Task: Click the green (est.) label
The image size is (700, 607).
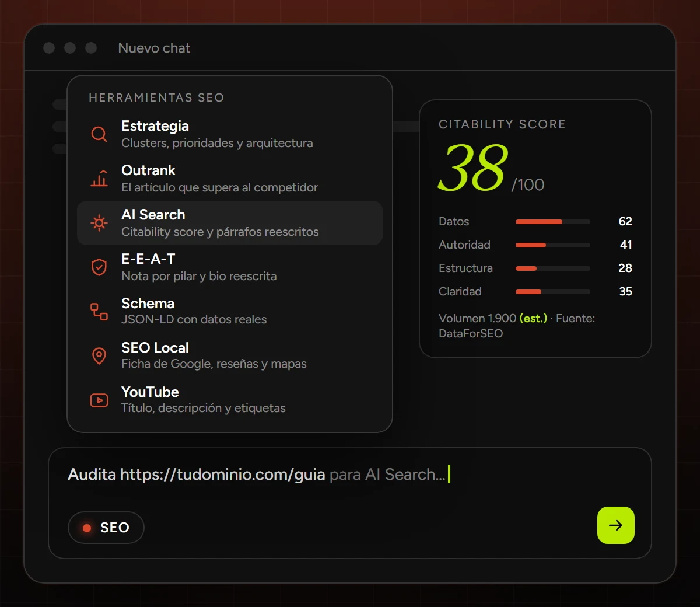Action: tap(533, 318)
